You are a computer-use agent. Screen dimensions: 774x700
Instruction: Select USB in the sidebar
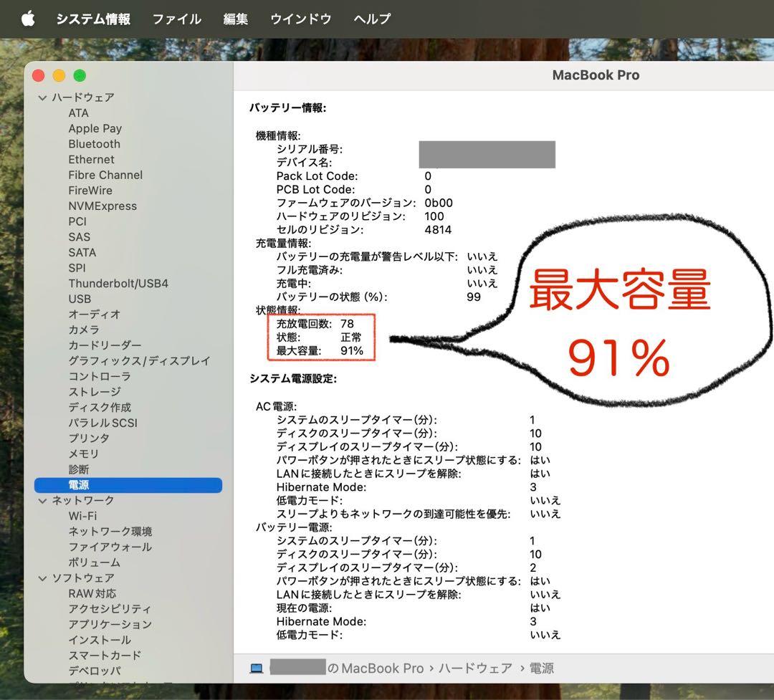[x=80, y=299]
